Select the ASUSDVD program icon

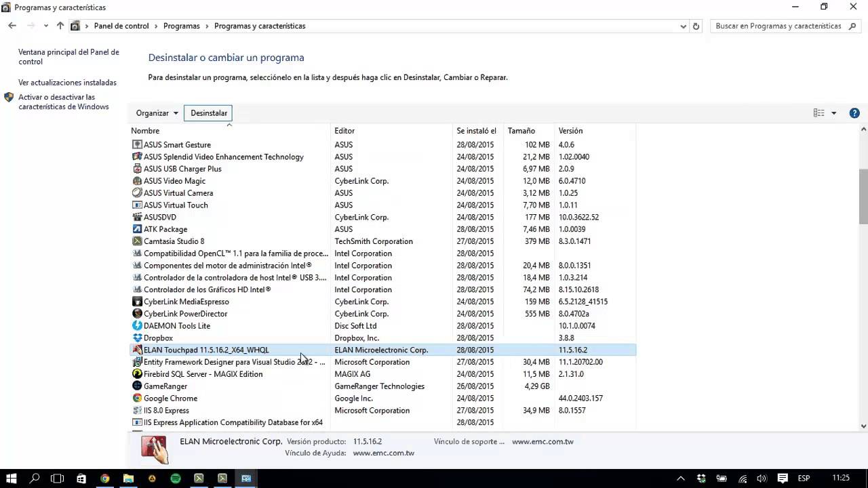coord(137,217)
